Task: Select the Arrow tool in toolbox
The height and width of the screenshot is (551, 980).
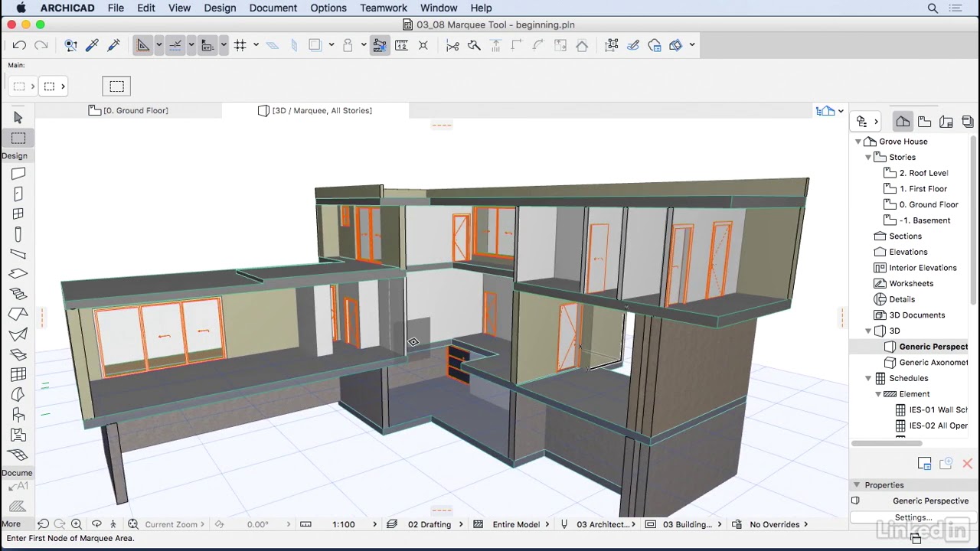Action: [18, 117]
